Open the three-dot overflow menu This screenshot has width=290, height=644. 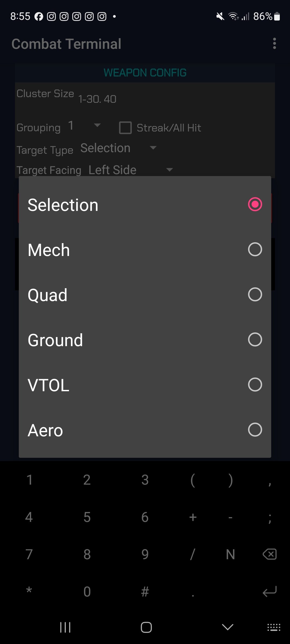tap(274, 43)
